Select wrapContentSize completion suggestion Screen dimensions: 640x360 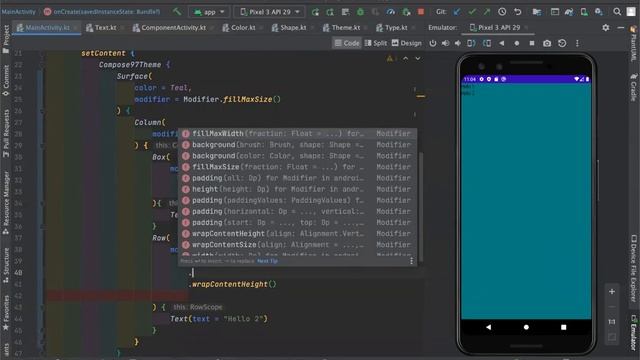298,244
